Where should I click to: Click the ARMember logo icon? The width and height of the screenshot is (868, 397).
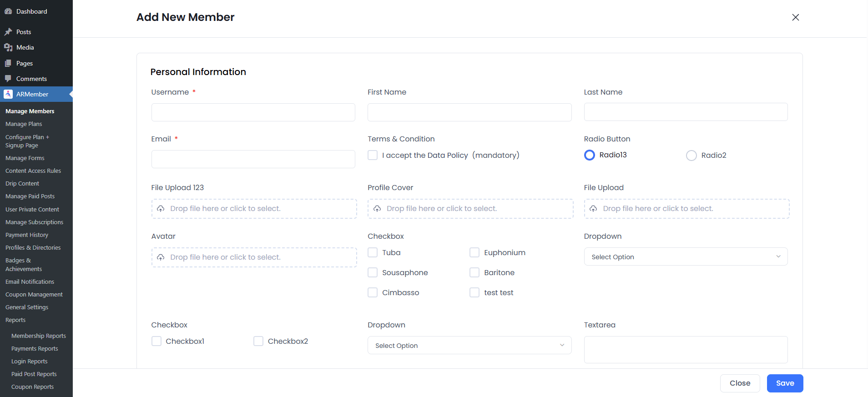point(8,94)
